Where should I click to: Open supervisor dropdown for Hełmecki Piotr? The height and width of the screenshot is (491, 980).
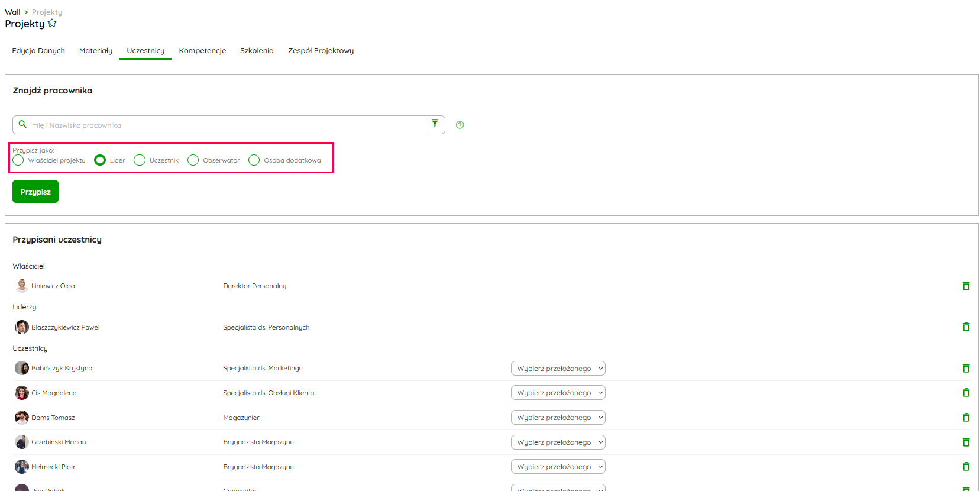coord(558,467)
